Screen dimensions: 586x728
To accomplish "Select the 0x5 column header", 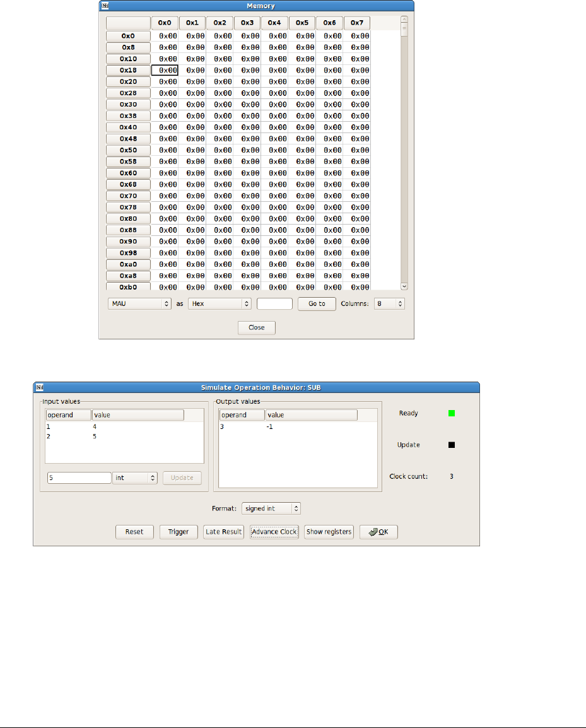I will pyautogui.click(x=302, y=23).
